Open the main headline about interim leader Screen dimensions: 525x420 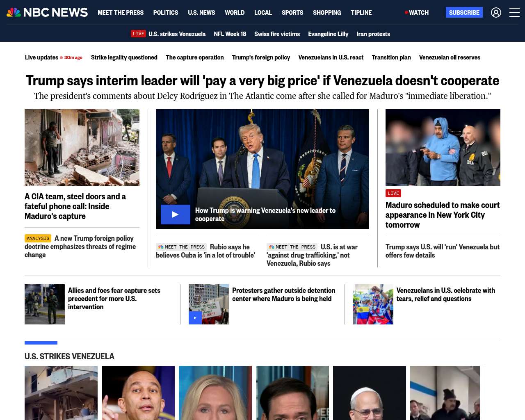pos(262,80)
